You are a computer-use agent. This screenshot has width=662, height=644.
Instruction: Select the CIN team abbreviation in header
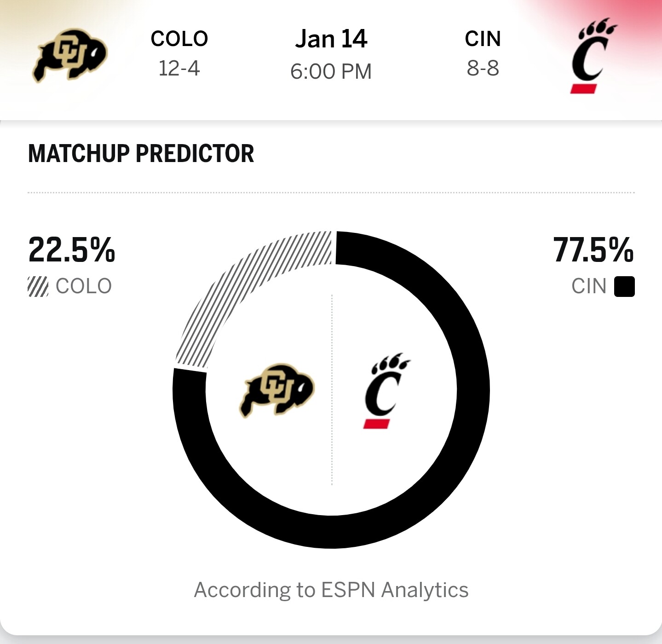(483, 39)
